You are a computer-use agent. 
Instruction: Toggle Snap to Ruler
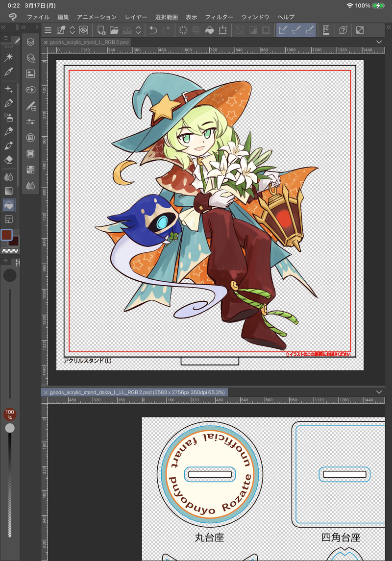point(283,30)
